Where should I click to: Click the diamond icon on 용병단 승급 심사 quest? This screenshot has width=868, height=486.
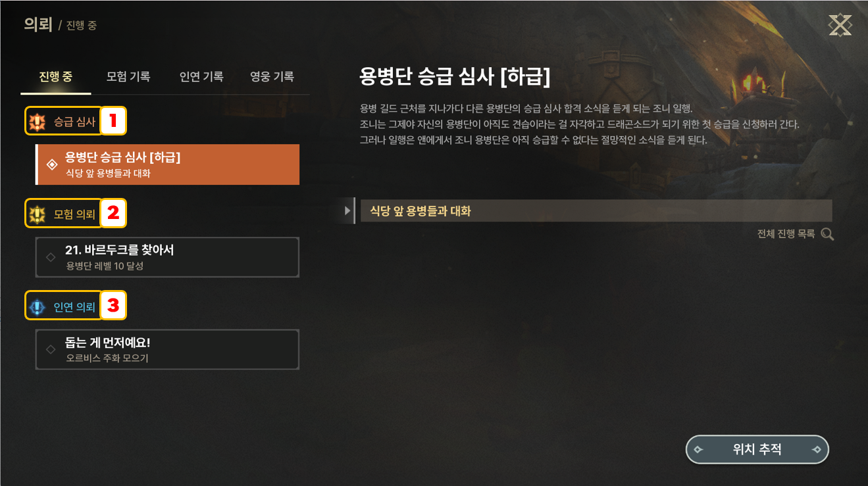coord(52,164)
